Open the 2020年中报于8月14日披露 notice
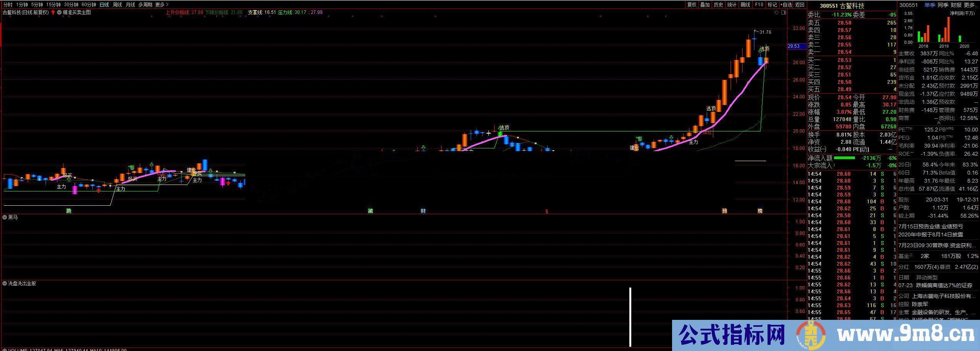 (x=931, y=235)
